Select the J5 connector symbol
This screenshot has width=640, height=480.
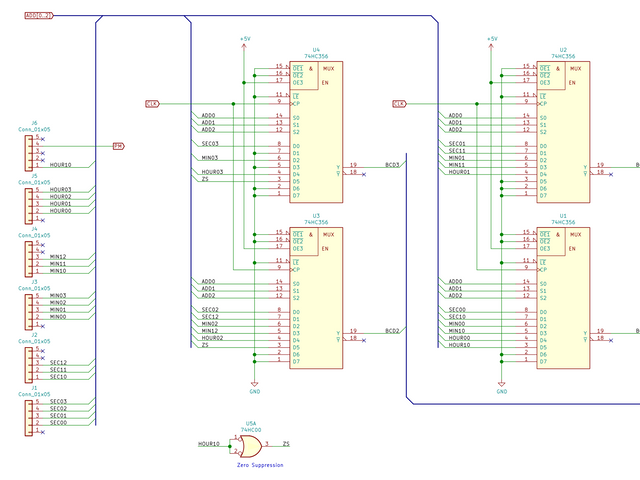(28, 204)
